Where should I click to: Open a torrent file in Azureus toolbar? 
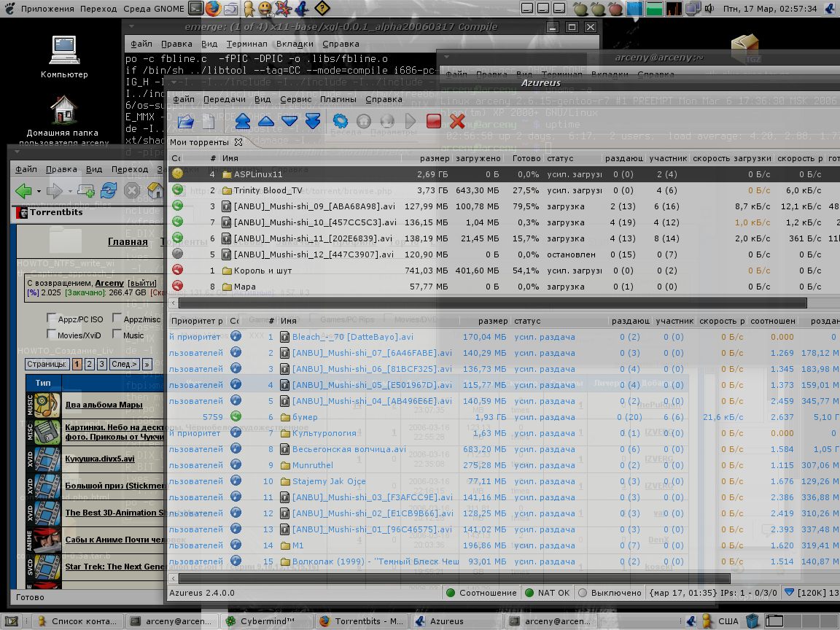[x=185, y=121]
